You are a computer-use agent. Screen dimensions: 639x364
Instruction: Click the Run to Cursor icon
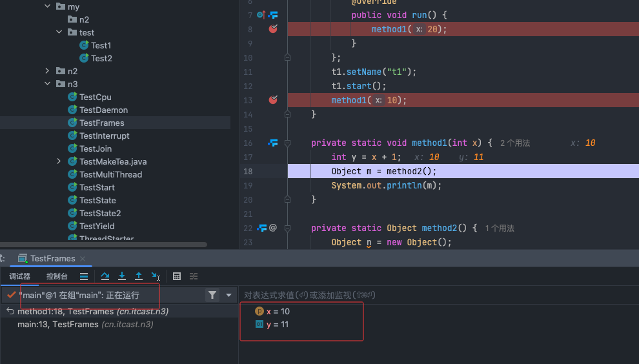point(156,276)
